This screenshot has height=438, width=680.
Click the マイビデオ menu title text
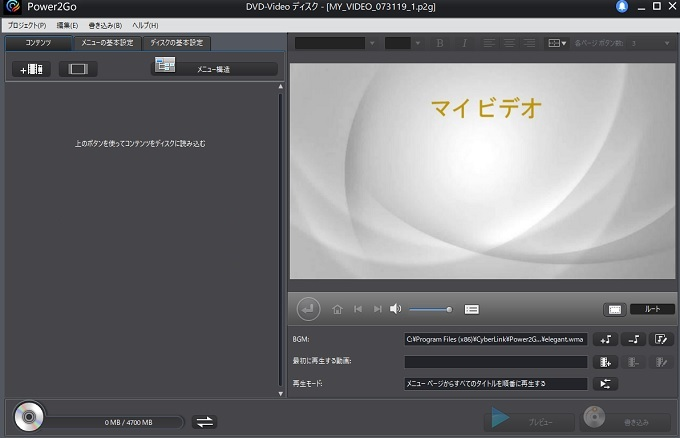[x=485, y=107]
